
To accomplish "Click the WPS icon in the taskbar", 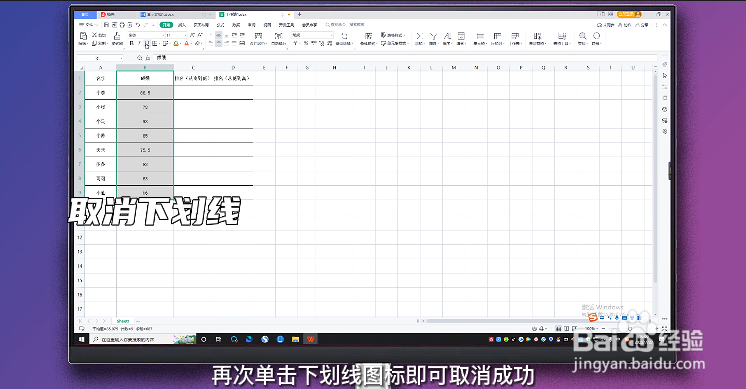I will 311,340.
